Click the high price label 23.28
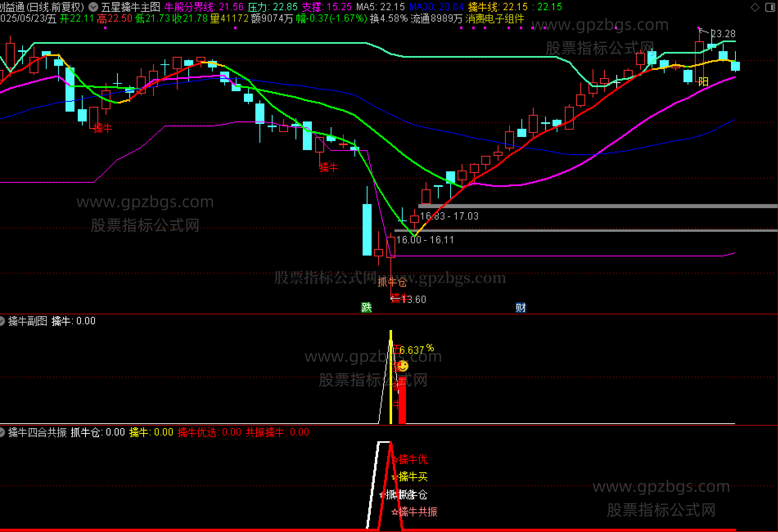The height and width of the screenshot is (532, 778). 723,34
